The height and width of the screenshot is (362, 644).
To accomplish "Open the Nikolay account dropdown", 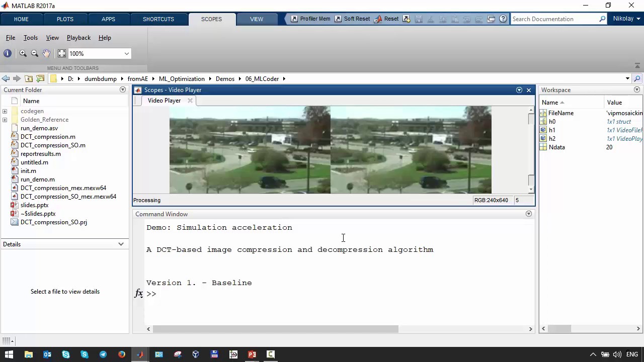I will point(626,19).
